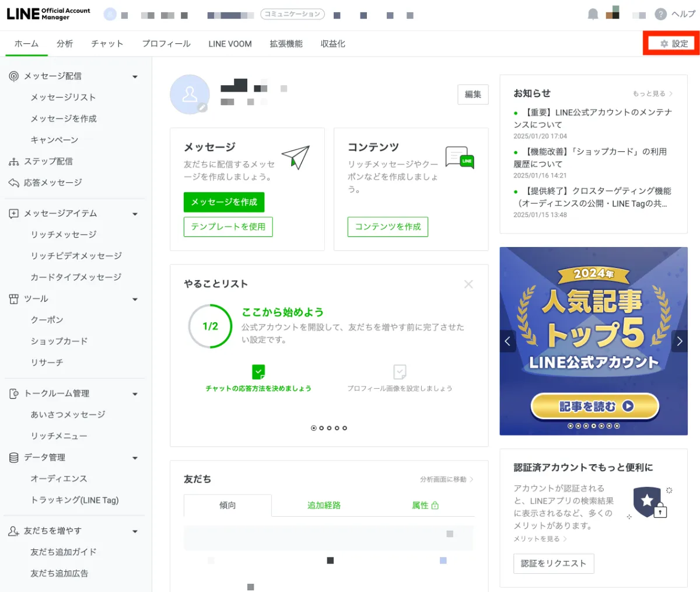
Task: Open notifications with the bell icon
Action: (593, 13)
